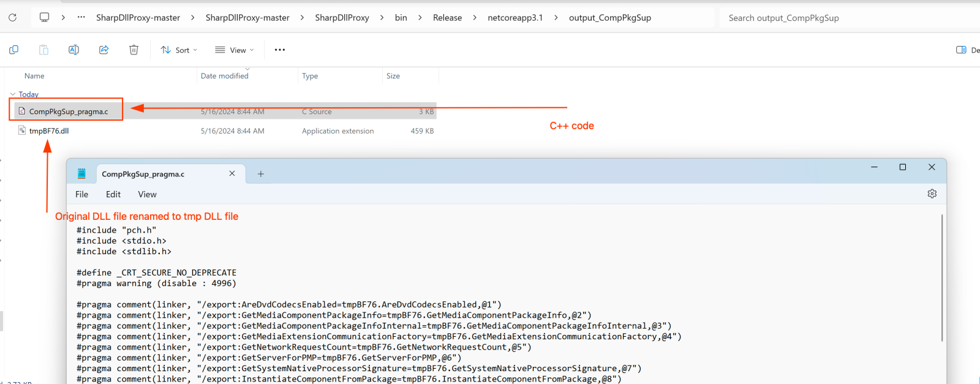980x384 pixels.
Task: Expand the breadcrumb ellipsis for hidden folders
Action: pos(81,17)
